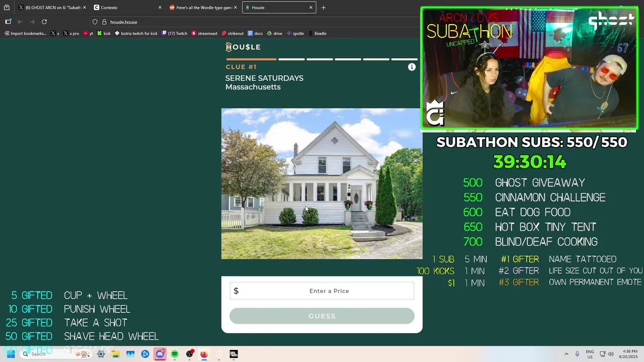The width and height of the screenshot is (644, 362).
Task: Open the network tray icon
Action: (x=602, y=354)
